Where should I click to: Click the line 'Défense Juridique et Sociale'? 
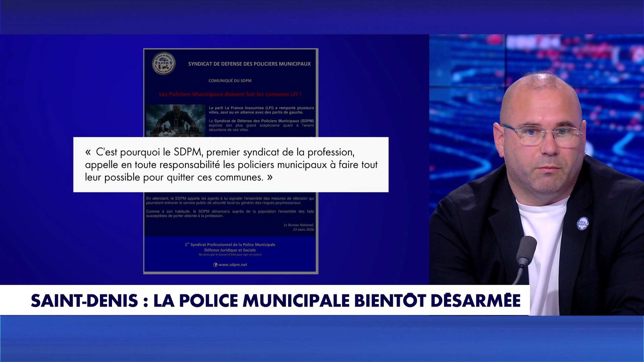click(230, 250)
